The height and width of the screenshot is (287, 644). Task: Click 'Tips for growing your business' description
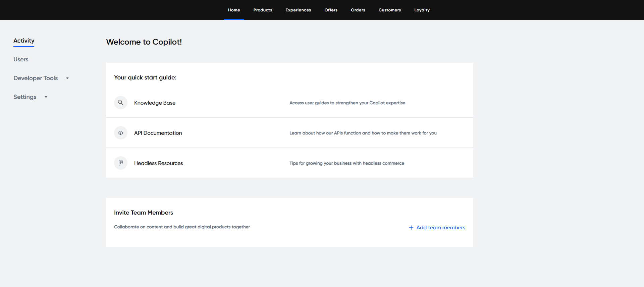point(347,163)
